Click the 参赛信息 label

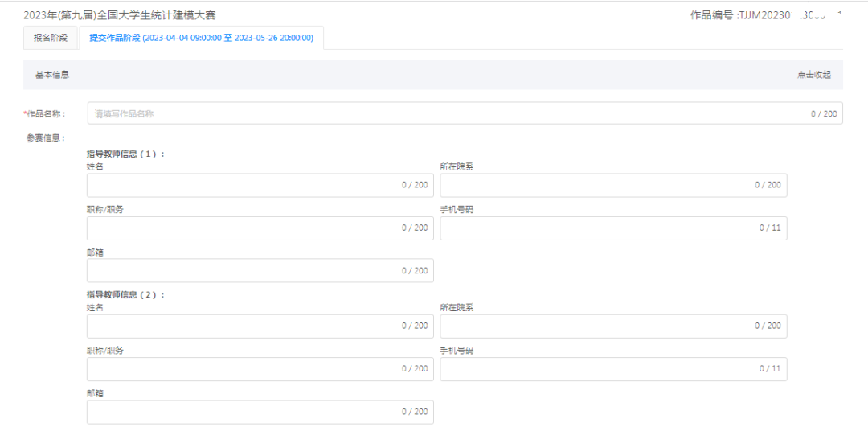(46, 138)
